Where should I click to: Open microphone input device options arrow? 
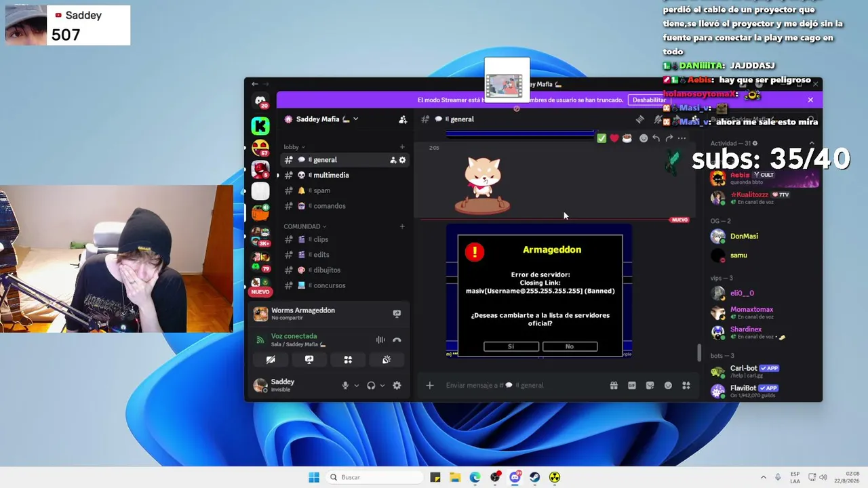(x=357, y=386)
